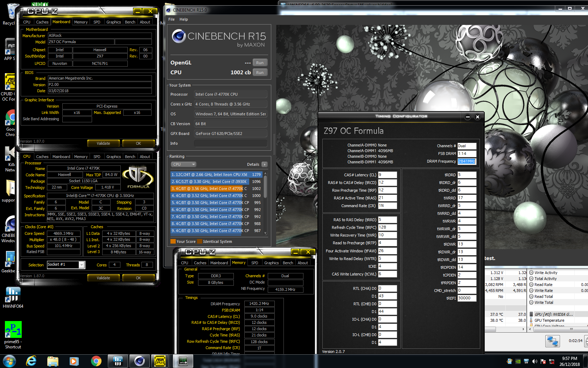Click Run button next to CPU score
Screen dimensions: 588x368
(x=260, y=73)
